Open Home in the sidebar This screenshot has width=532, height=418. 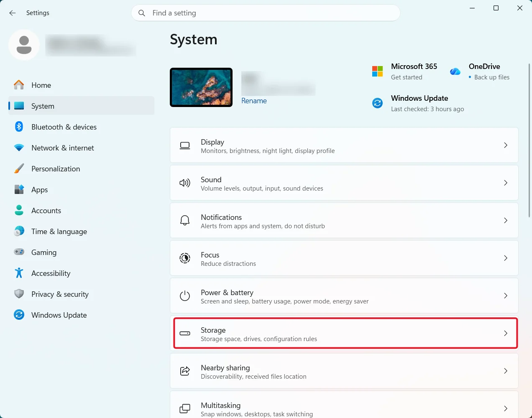point(81,85)
